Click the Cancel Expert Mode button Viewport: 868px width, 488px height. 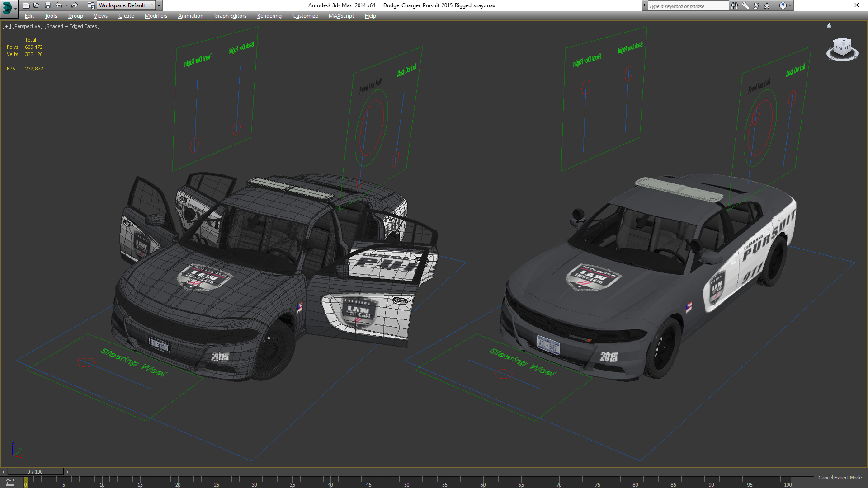tap(840, 478)
